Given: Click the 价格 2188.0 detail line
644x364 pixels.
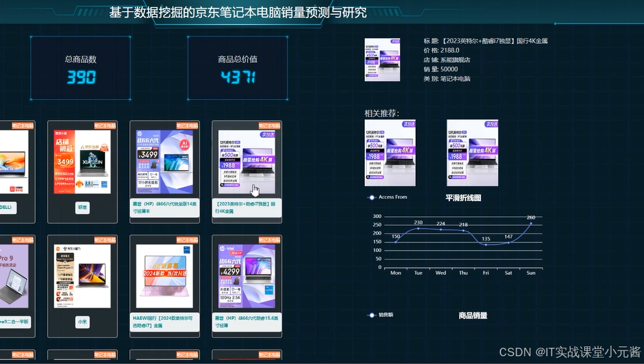Looking at the screenshot, I should (x=441, y=51).
